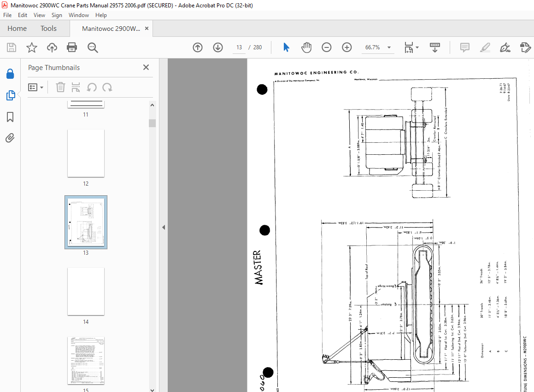Screen dimensions: 534x392
Task: Select page 14 thumbnail
Action: (86, 292)
